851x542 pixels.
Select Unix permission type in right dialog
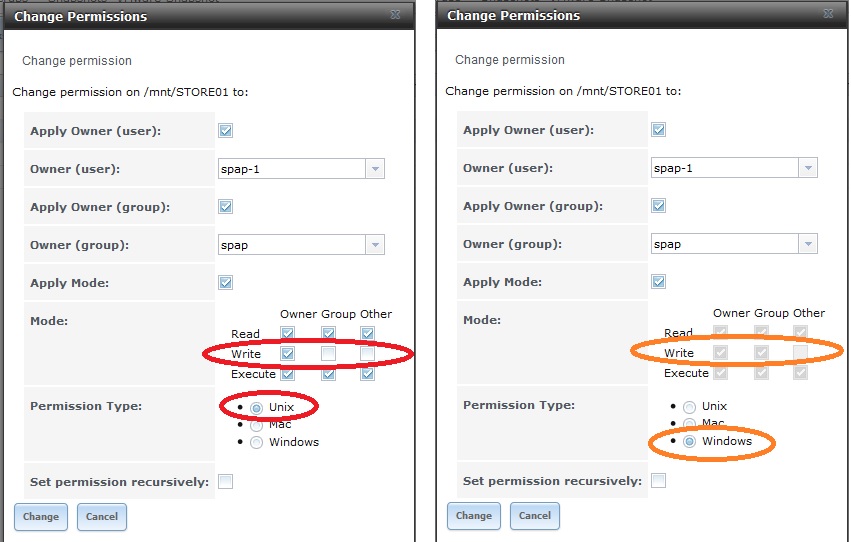point(689,407)
